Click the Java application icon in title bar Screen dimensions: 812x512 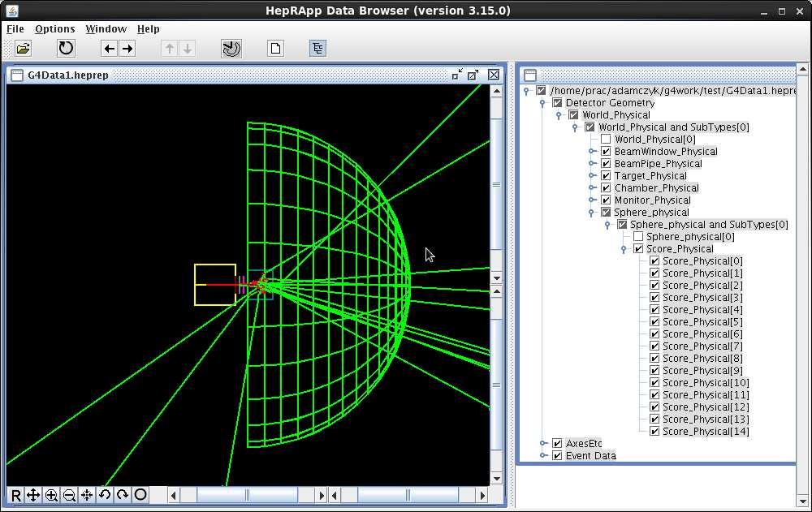[x=12, y=11]
